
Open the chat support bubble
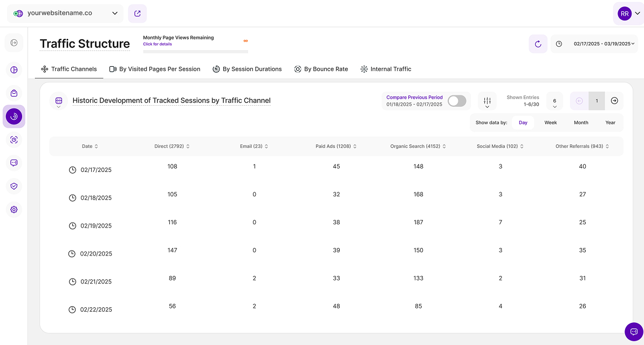pos(634,332)
